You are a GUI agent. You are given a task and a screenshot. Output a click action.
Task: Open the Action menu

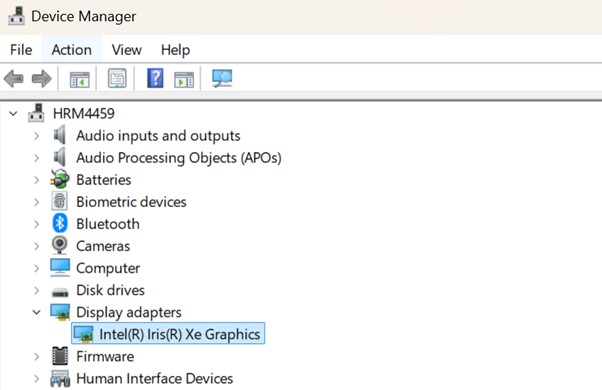[x=71, y=50]
